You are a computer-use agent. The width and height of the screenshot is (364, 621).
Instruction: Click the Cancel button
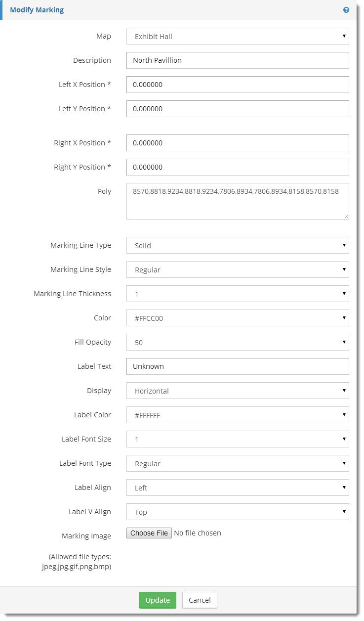coord(200,600)
